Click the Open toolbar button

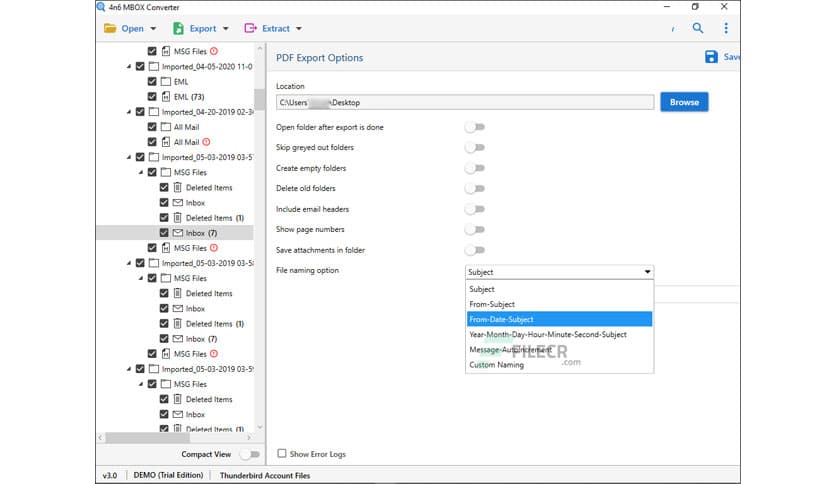(132, 28)
